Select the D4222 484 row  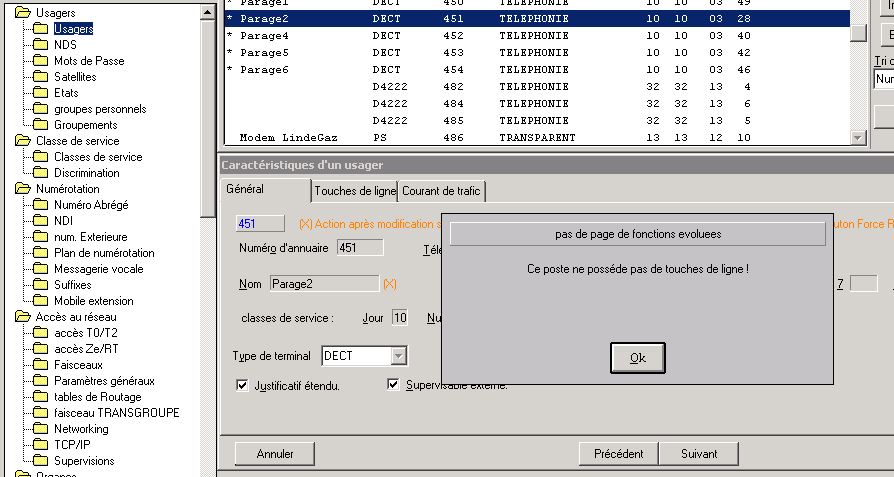coord(537,104)
